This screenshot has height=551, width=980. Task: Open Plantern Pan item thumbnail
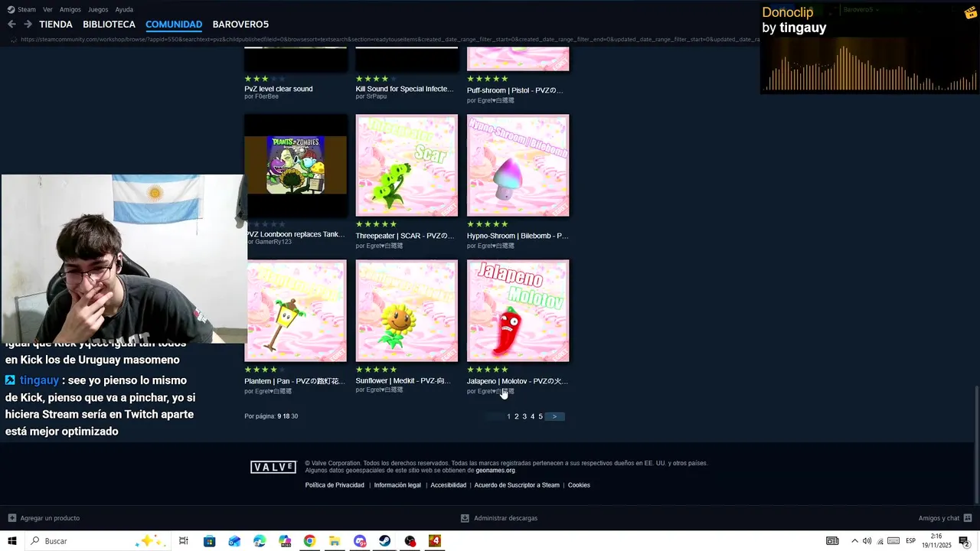click(296, 311)
